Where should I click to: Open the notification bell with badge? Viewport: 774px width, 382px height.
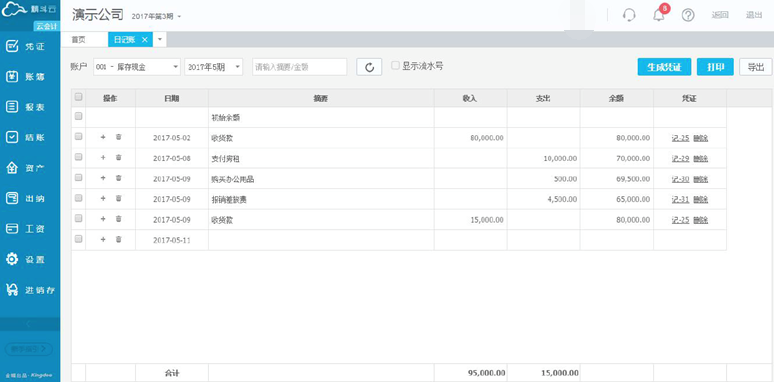coord(659,14)
